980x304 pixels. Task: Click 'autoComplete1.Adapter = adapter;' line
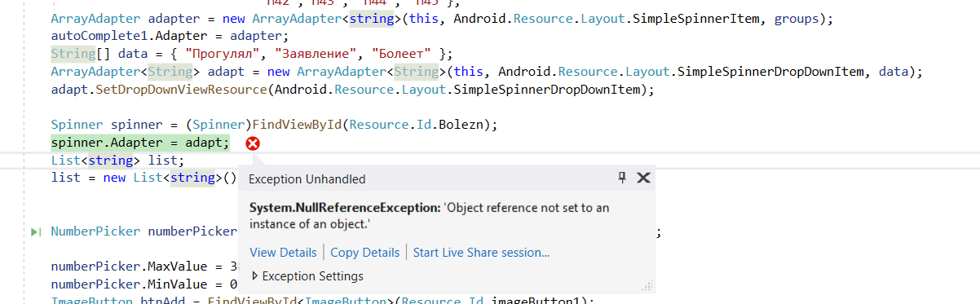[170, 36]
